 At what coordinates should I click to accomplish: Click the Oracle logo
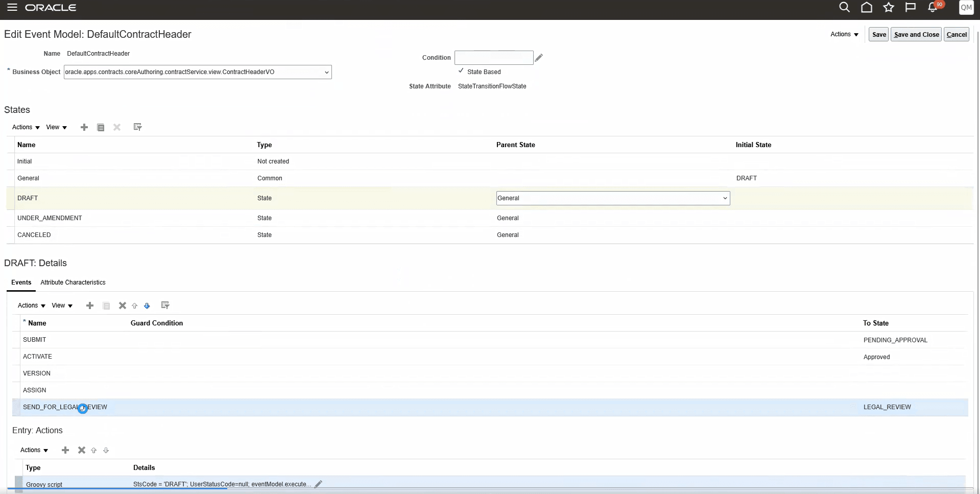point(51,8)
